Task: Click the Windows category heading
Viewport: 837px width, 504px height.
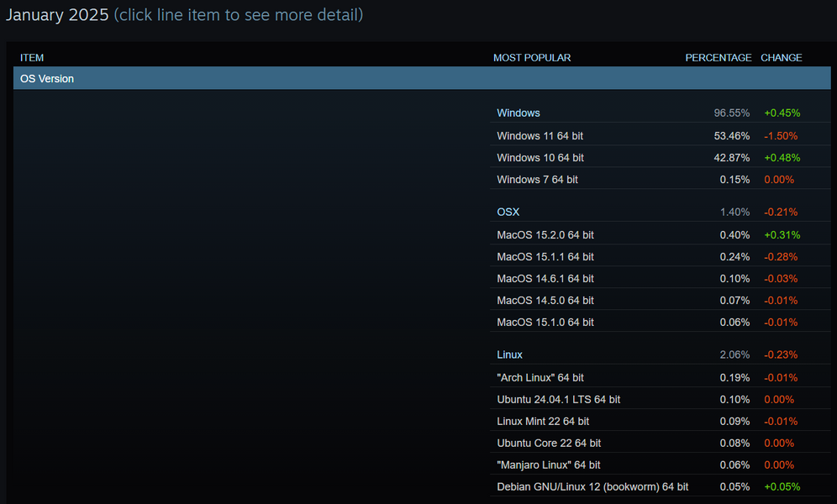Action: 519,113
